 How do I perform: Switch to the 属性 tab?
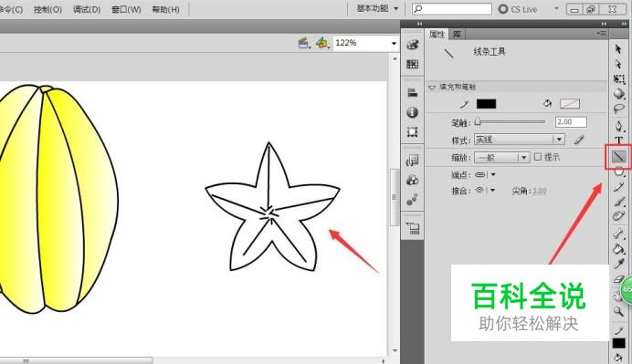click(437, 35)
